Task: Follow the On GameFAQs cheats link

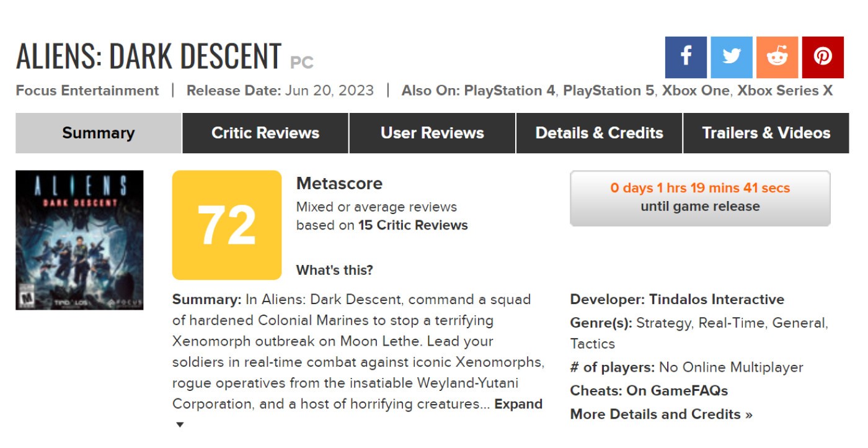Action: [x=677, y=391]
